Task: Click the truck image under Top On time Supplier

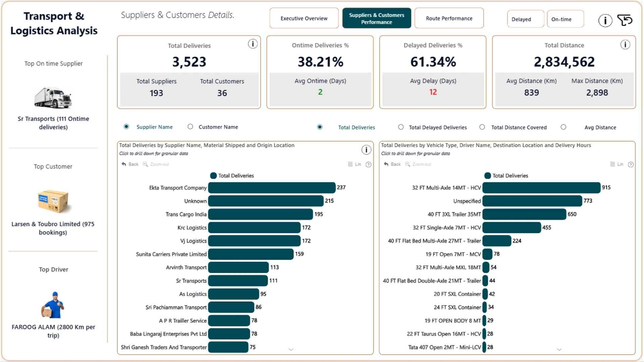Action: point(53,98)
